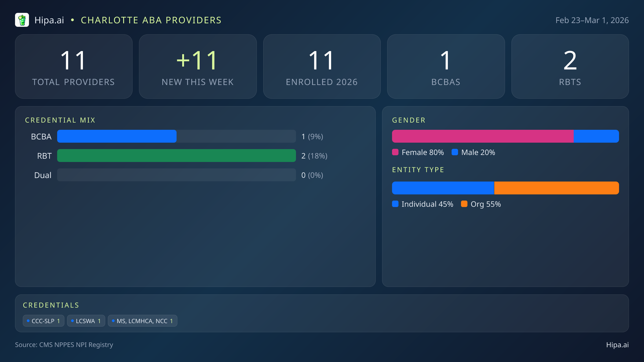Viewport: 644px width, 362px height.
Task: Click the BCBAs stat card
Action: click(x=446, y=67)
